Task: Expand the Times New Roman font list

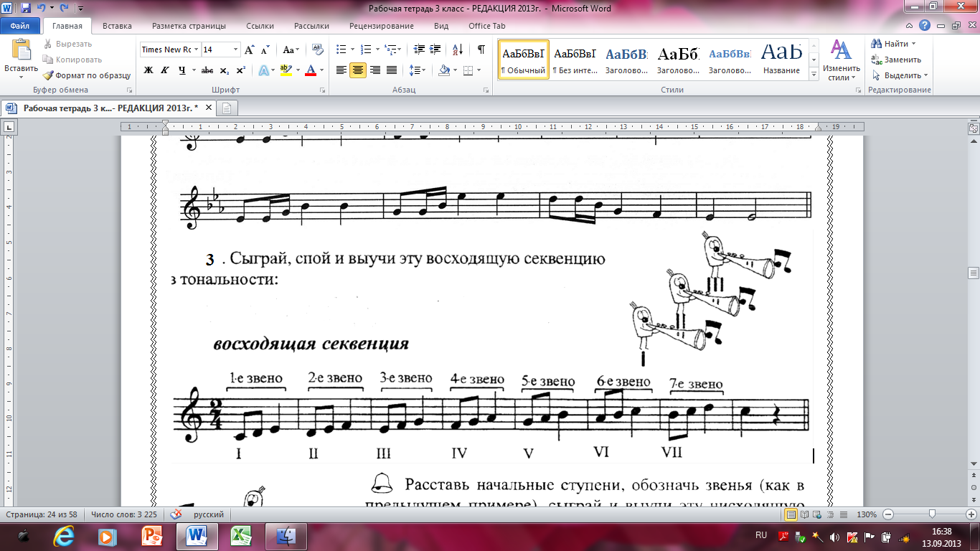Action: point(195,50)
